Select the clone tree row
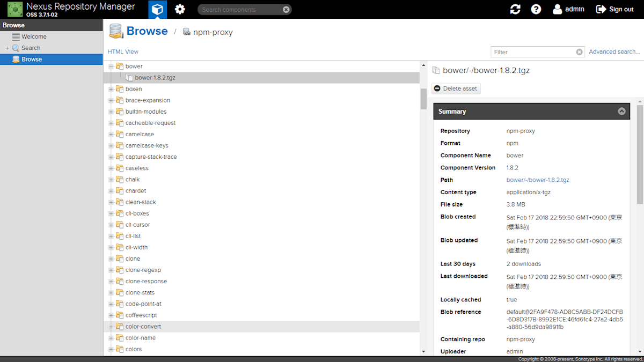 (x=261, y=258)
